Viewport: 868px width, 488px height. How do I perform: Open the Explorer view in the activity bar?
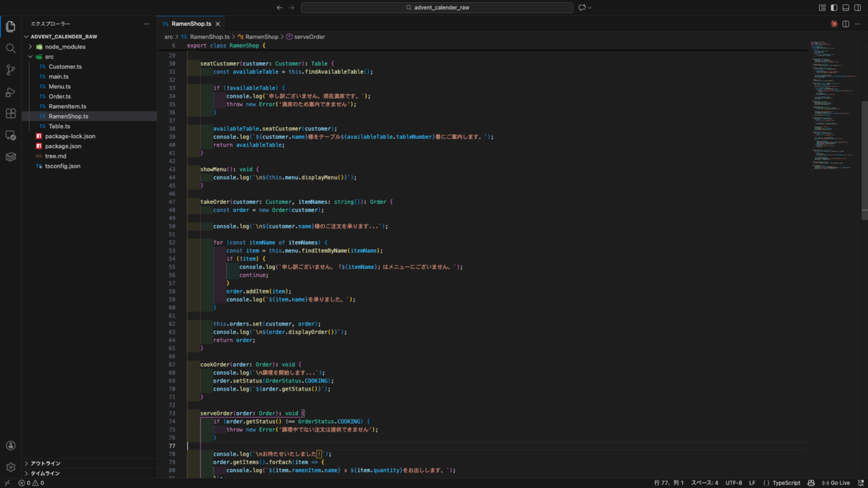pos(10,27)
